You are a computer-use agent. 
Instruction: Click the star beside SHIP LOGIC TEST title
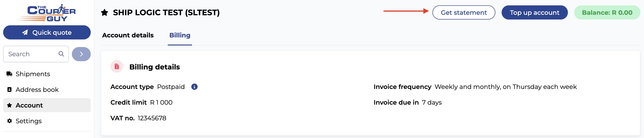(104, 13)
